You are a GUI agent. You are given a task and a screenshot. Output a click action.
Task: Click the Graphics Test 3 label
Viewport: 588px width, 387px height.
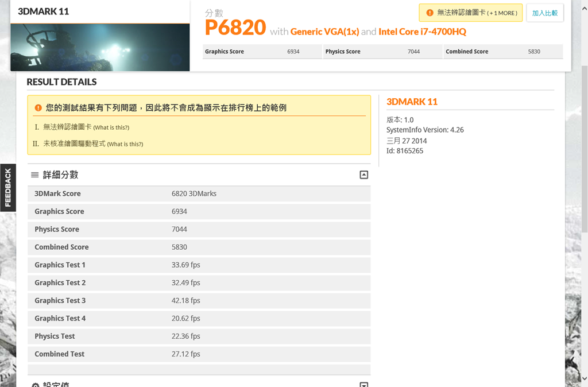click(x=60, y=300)
